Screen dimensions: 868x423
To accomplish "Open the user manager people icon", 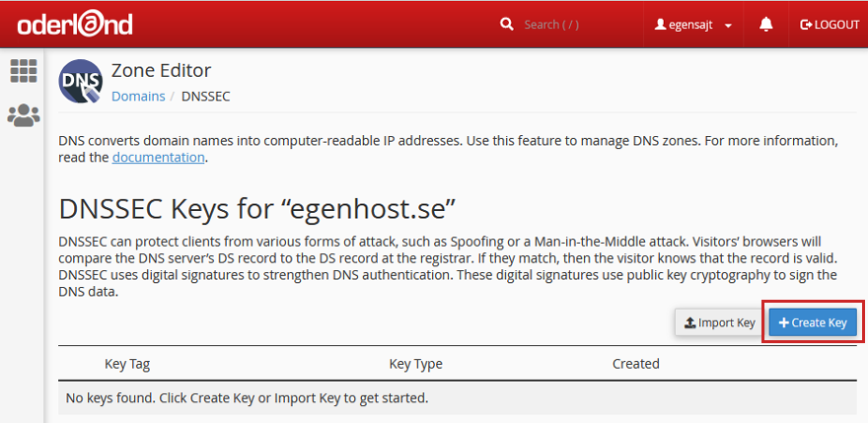I will coord(24,115).
